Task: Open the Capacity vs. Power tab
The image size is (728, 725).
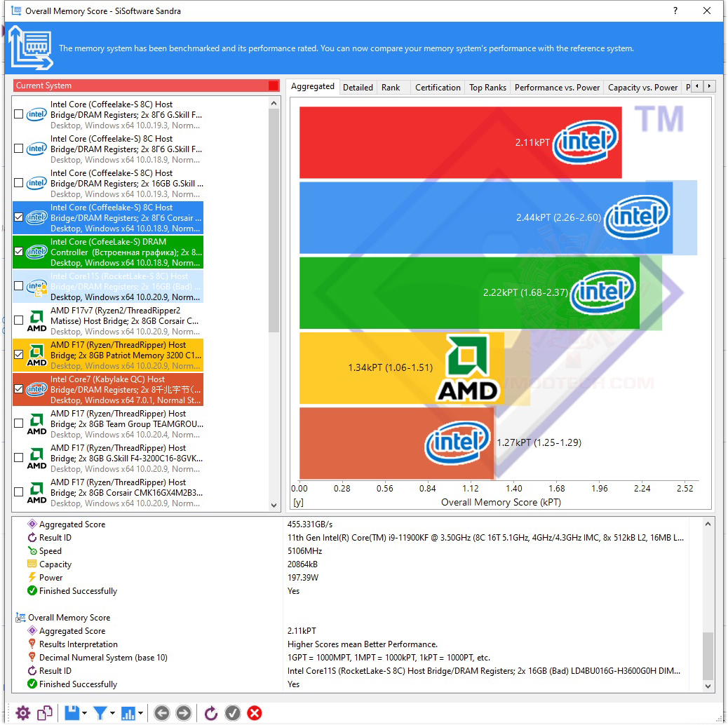Action: coord(642,87)
